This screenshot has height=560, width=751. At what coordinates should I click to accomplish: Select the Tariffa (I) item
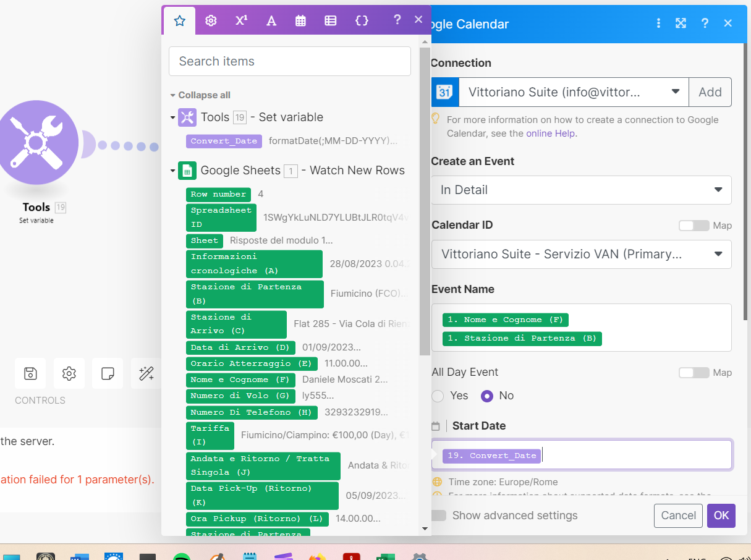coord(210,435)
